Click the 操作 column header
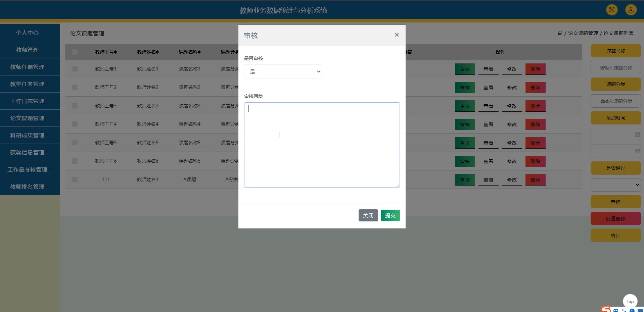Image resolution: width=644 pixels, height=312 pixels. [500, 52]
